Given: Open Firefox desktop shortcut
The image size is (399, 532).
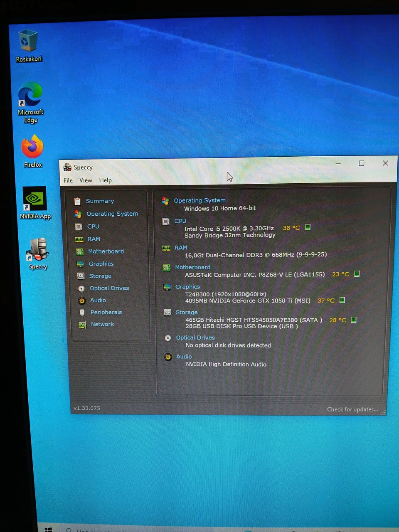Looking at the screenshot, I should pos(32,151).
